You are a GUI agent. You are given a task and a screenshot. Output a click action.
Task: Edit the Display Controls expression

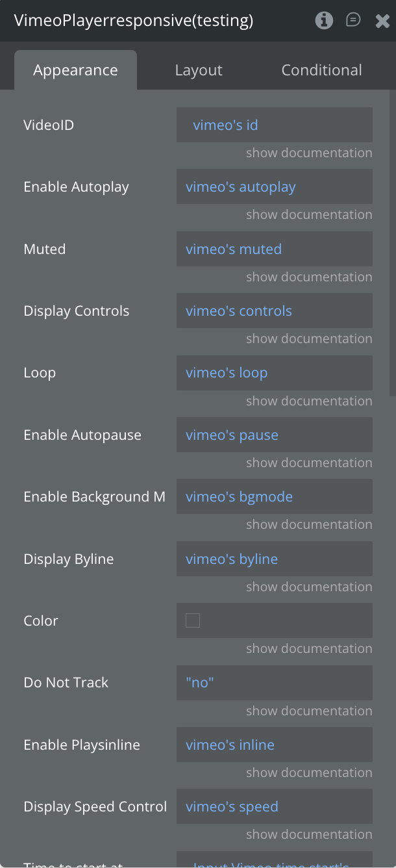point(274,311)
